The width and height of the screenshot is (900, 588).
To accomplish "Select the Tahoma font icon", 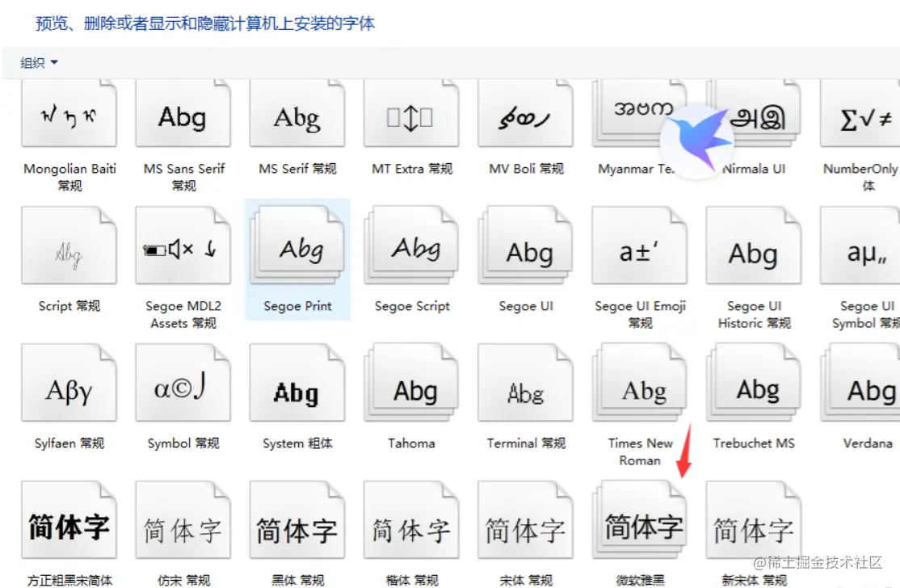I will [x=411, y=383].
